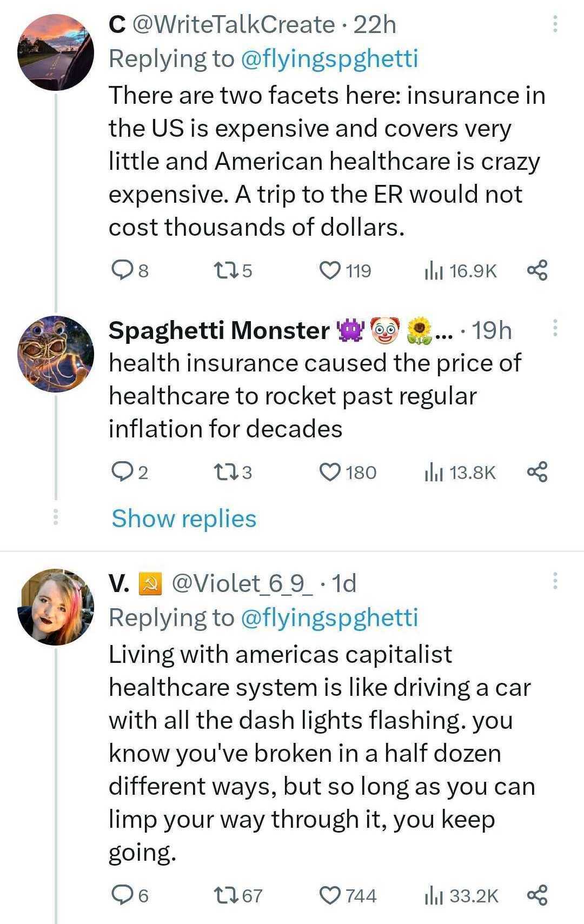Share Spaghetti Monster's tweet

(537, 472)
